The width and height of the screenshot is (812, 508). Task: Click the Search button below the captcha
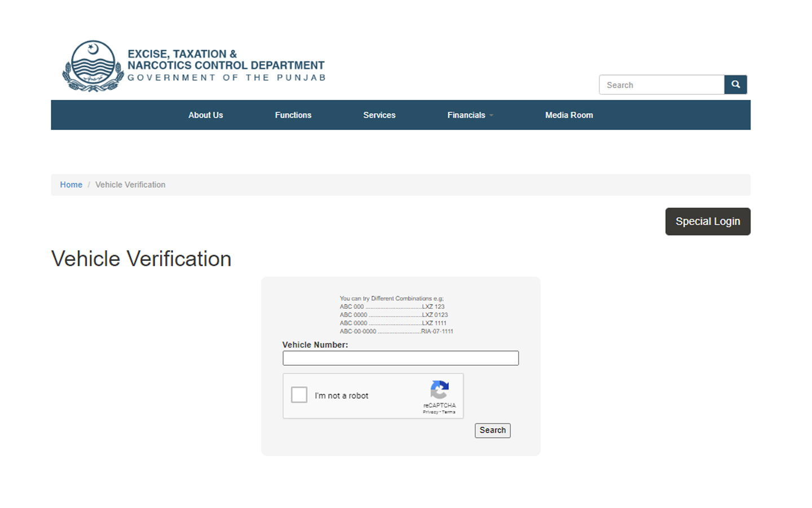(492, 430)
